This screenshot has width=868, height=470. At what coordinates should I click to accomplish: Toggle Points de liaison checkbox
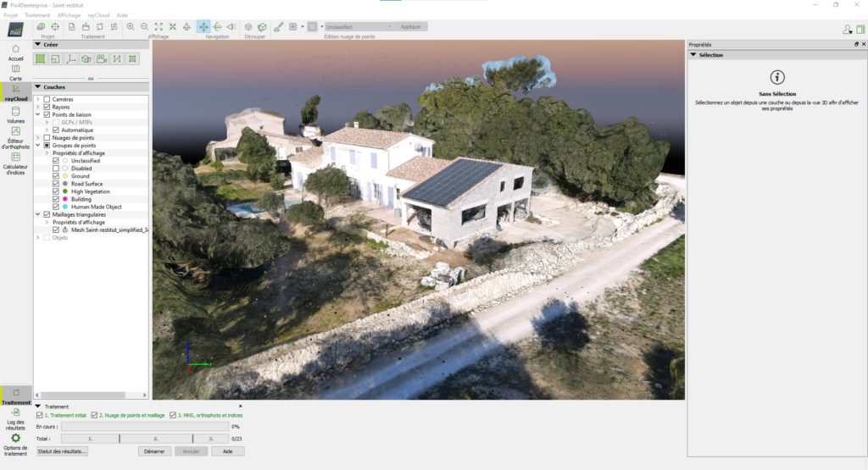tap(47, 115)
